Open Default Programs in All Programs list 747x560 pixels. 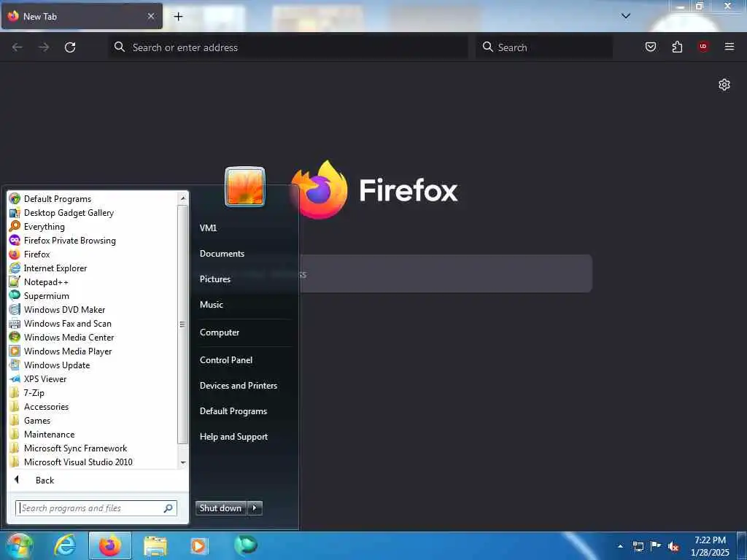[x=57, y=199]
